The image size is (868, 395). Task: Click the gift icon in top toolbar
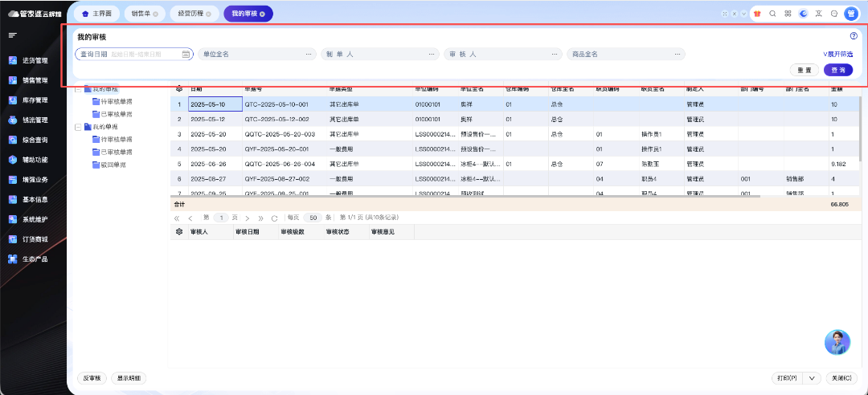757,14
